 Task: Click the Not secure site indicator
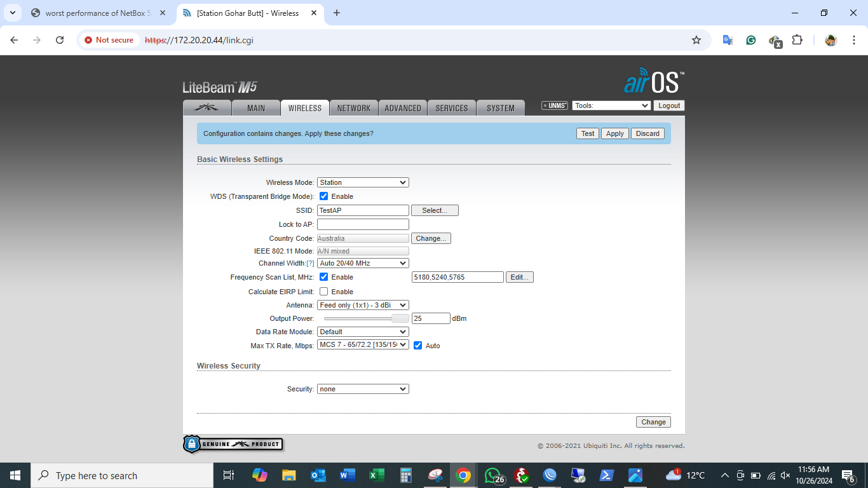109,40
